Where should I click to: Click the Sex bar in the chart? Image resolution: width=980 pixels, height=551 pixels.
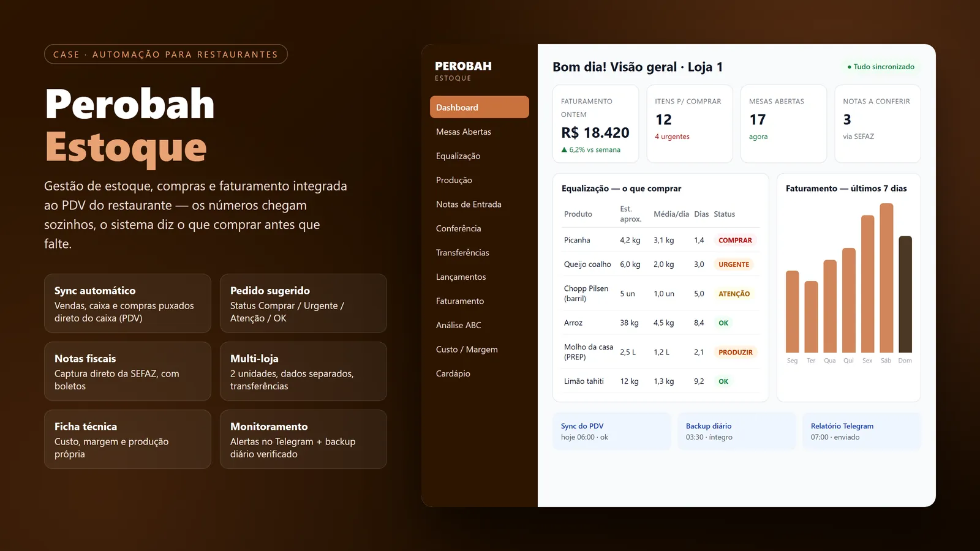coord(868,284)
